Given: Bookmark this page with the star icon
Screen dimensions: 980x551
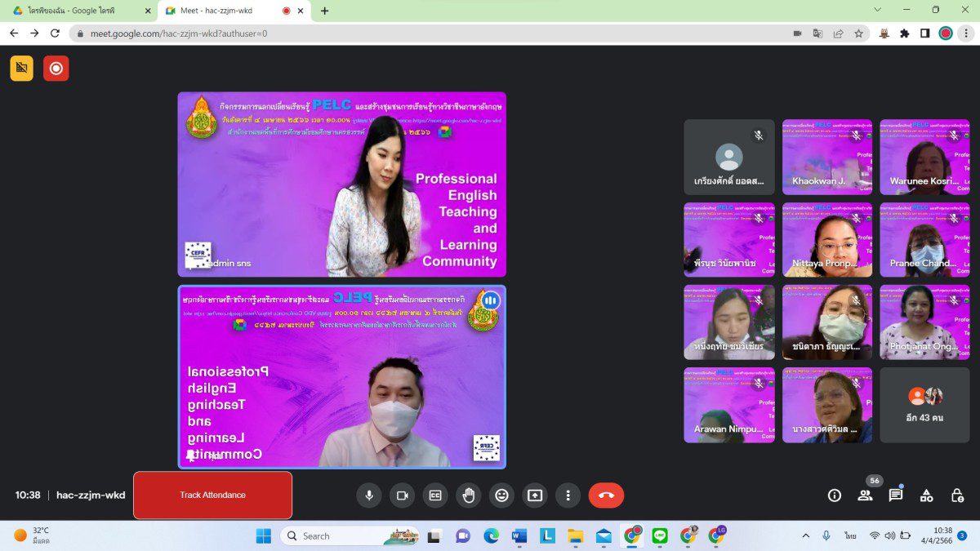Looking at the screenshot, I should pos(858,33).
